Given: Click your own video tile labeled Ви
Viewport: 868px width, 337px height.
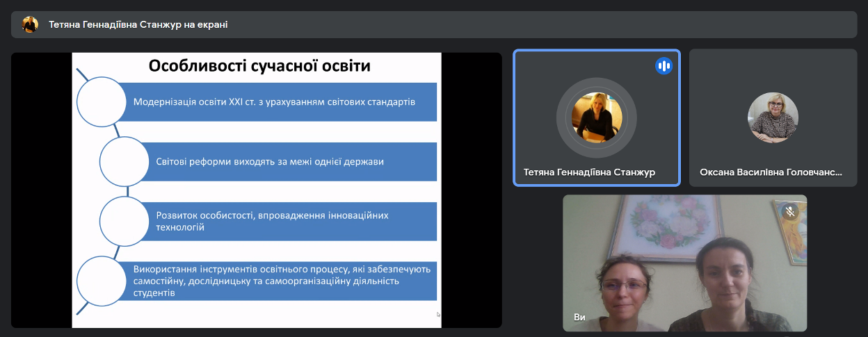Looking at the screenshot, I should tap(684, 263).
